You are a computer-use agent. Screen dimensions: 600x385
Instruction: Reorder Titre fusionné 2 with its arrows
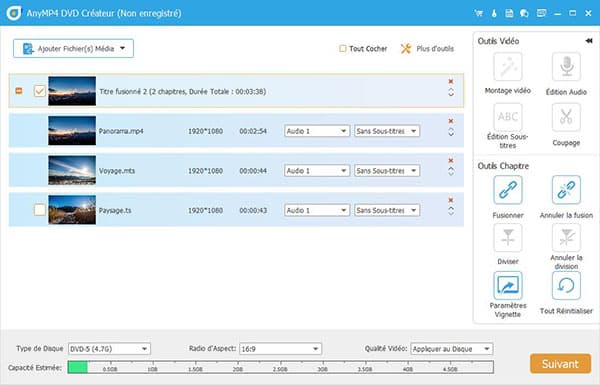pyautogui.click(x=451, y=92)
